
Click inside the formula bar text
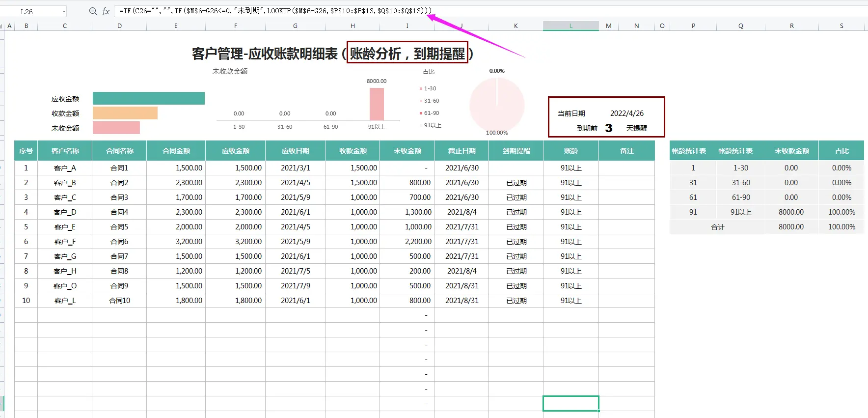pos(275,11)
